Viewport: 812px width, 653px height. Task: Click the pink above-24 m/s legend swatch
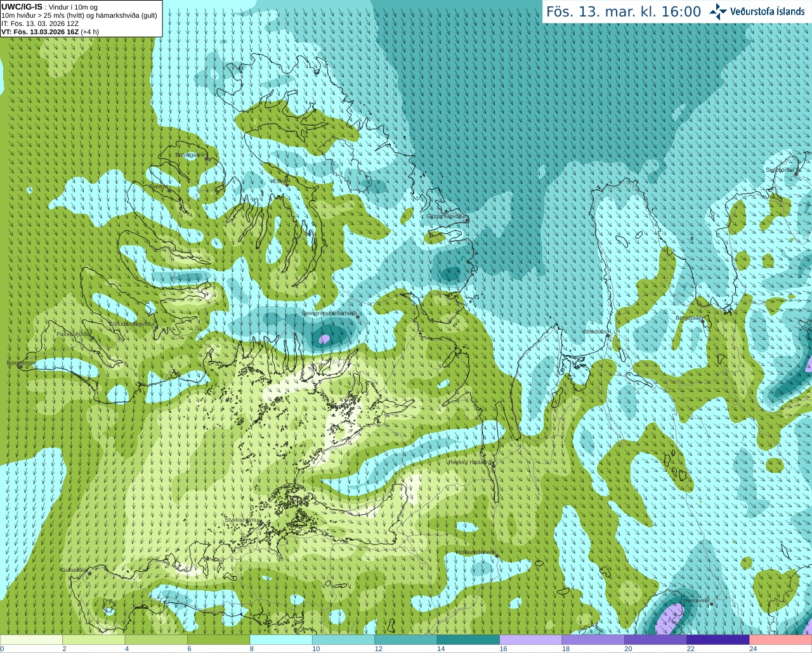tap(781, 640)
